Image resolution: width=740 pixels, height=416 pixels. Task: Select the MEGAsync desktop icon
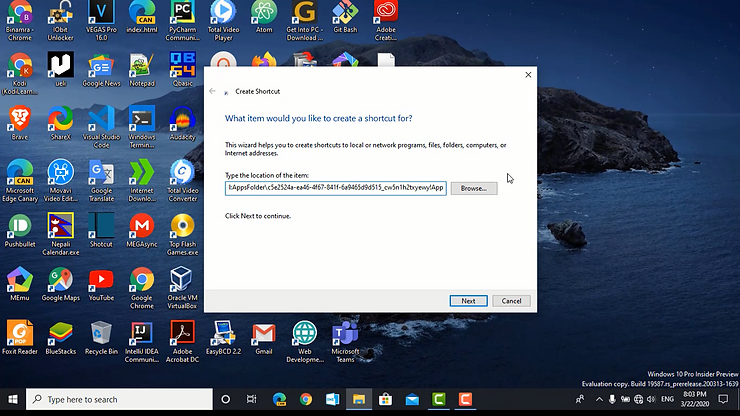click(142, 230)
